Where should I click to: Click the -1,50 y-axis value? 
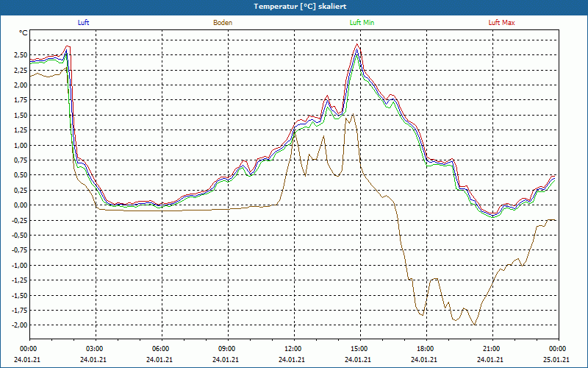point(21,296)
